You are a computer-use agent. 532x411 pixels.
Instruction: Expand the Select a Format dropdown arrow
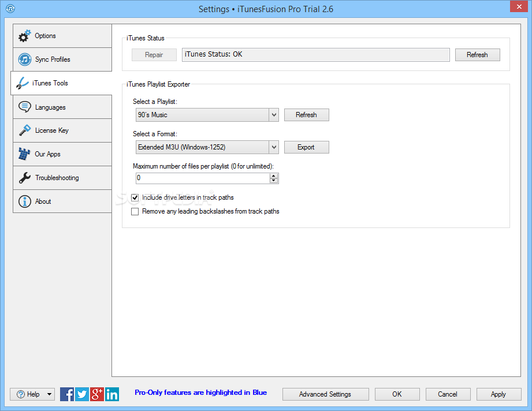pos(274,147)
